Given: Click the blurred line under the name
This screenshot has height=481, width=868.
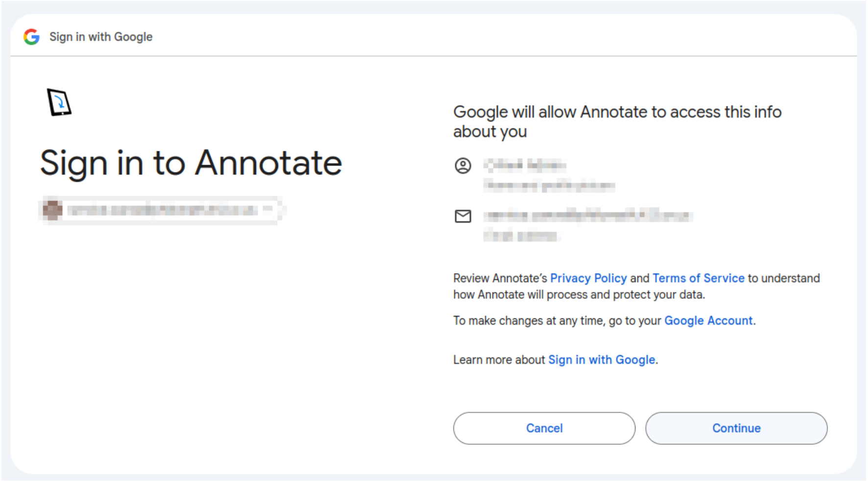Looking at the screenshot, I should pos(549,186).
